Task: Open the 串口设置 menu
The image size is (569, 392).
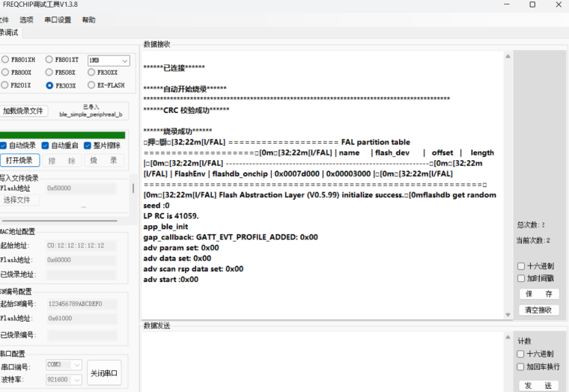Action: pyautogui.click(x=58, y=20)
